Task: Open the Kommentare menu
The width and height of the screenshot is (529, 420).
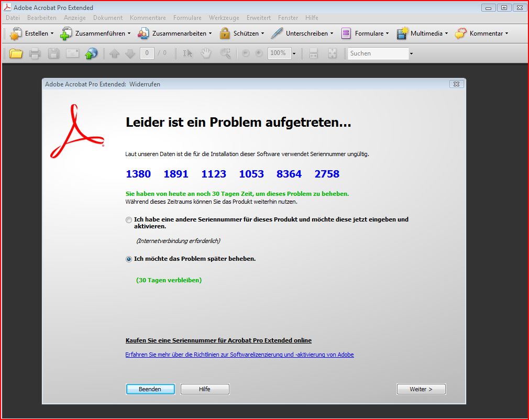Action: 148,17
